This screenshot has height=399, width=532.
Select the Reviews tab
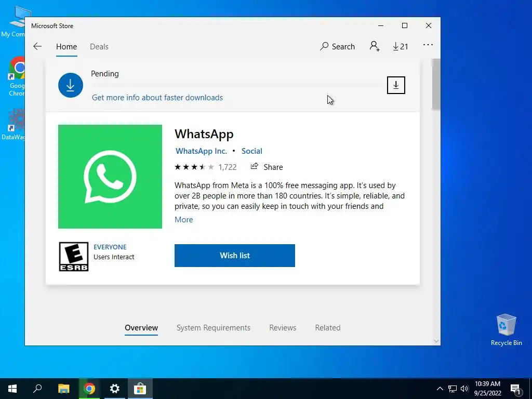pos(283,328)
